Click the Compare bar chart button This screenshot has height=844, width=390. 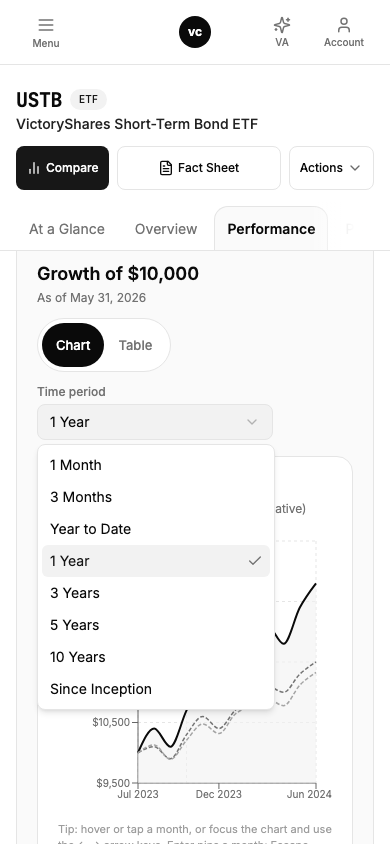62,168
